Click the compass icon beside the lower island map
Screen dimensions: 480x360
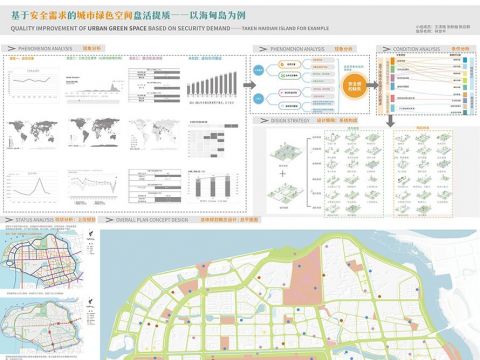tap(90, 303)
